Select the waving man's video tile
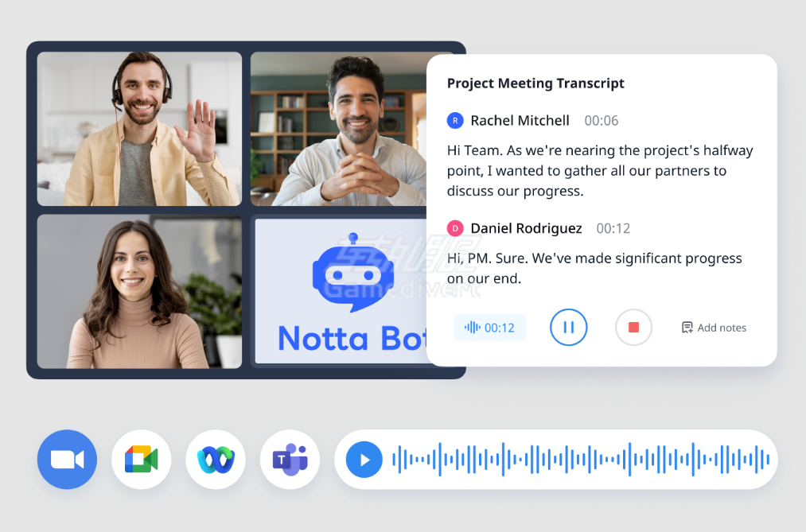Screen dimensions: 806x532 (x=139, y=129)
